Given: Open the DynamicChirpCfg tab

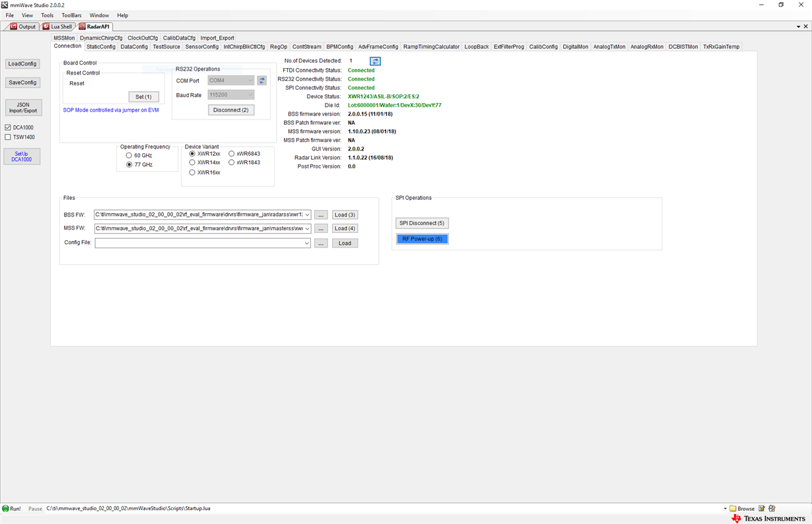Looking at the screenshot, I should click(101, 38).
